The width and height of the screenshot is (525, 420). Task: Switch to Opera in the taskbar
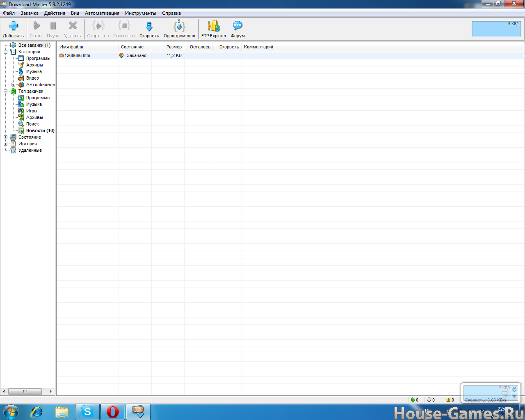click(113, 412)
